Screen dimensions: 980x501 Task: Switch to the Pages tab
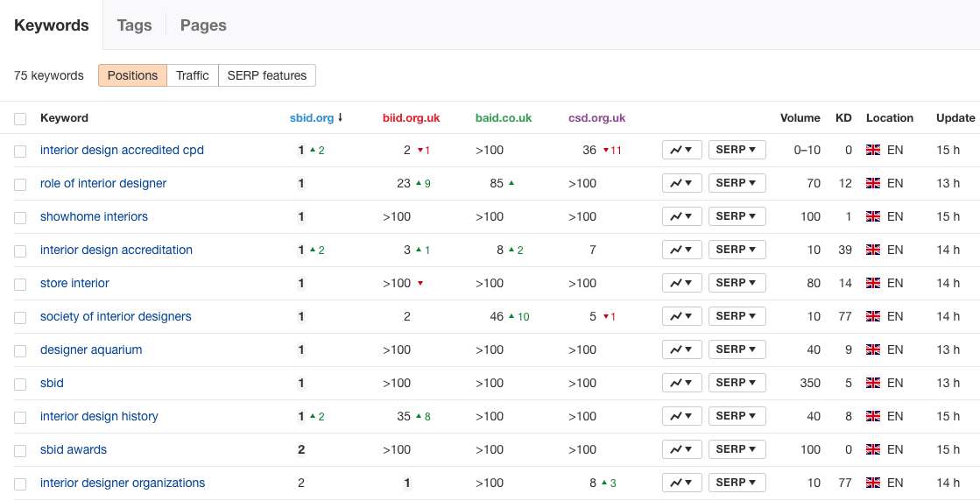(x=203, y=25)
